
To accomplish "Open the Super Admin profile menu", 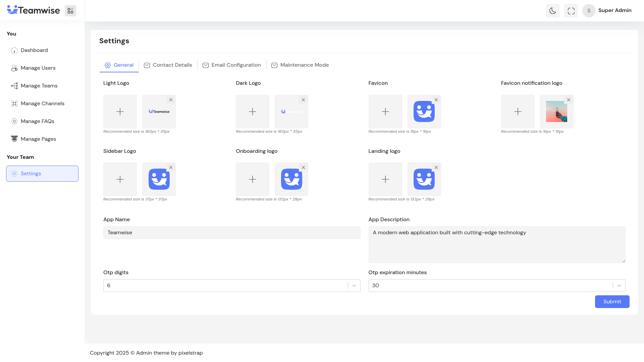I will coord(607,11).
